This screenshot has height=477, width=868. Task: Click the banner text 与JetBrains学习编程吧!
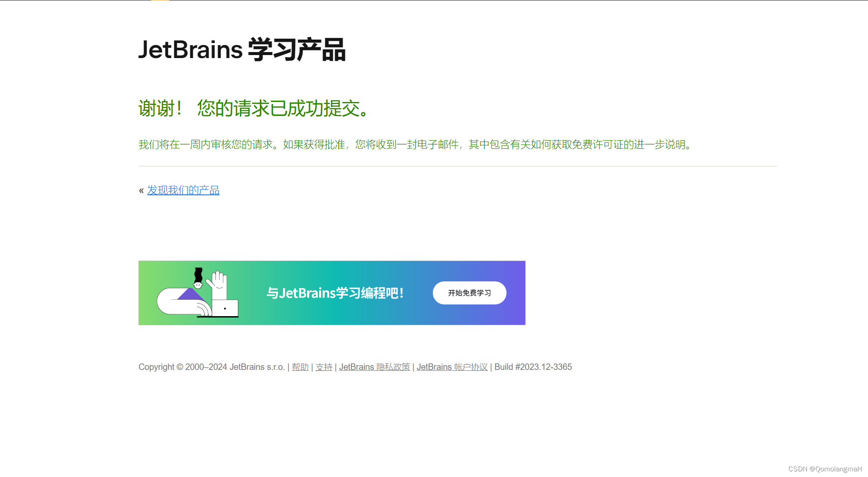click(x=335, y=293)
